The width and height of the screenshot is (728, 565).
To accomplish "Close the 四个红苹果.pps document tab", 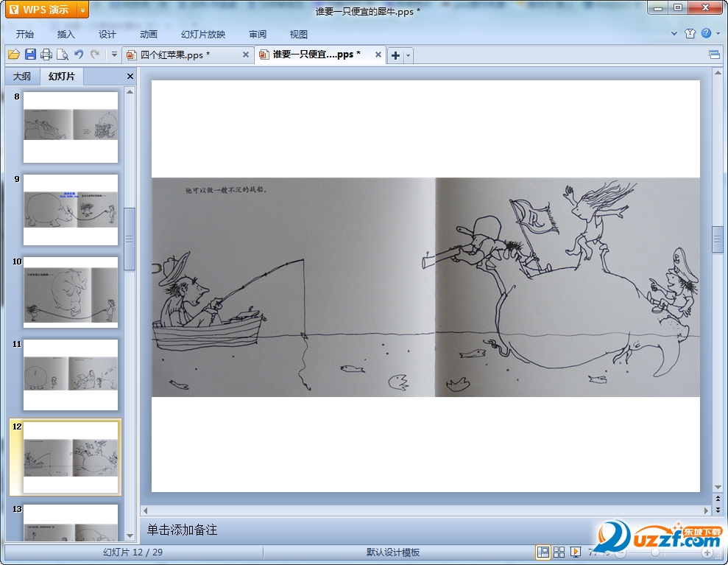I will pos(246,55).
